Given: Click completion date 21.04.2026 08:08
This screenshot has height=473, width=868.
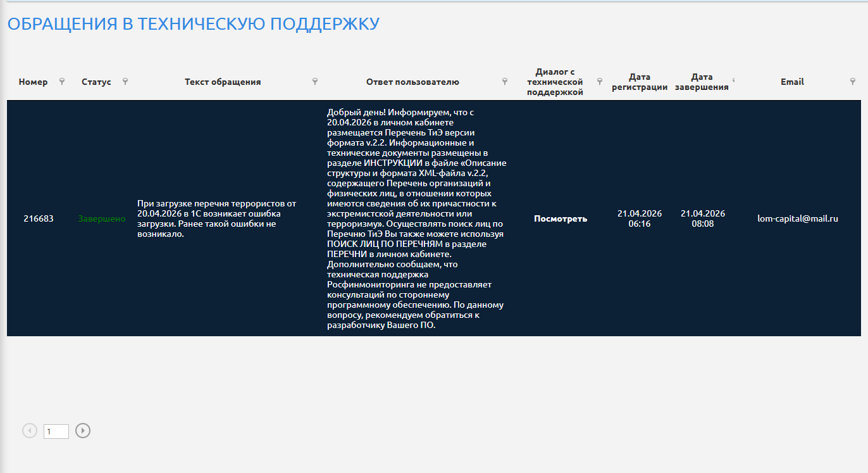Looking at the screenshot, I should 703,218.
